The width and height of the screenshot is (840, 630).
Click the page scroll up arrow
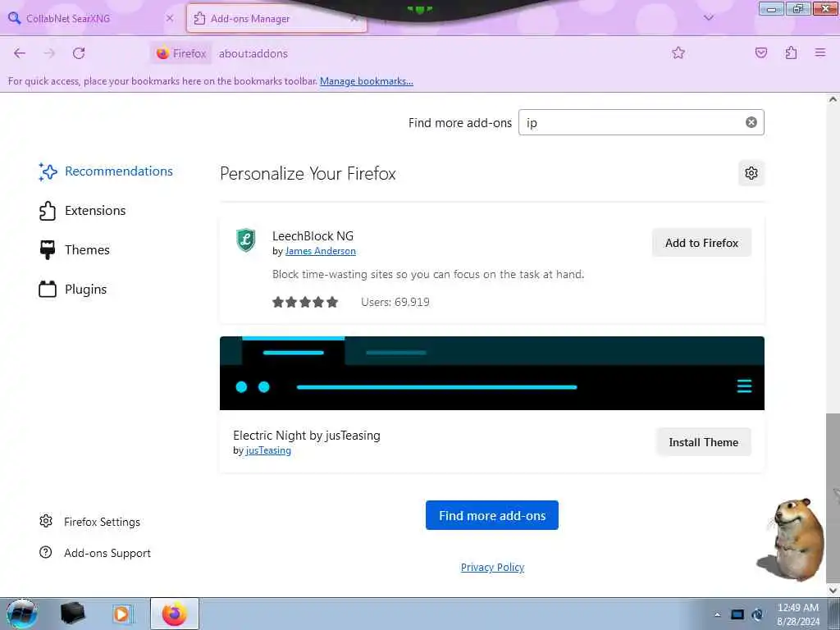click(x=833, y=99)
